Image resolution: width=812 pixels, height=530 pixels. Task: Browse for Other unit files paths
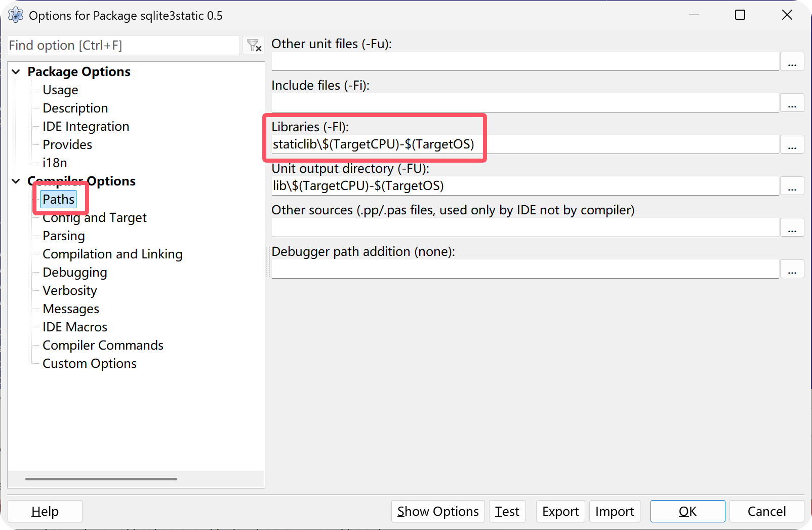pos(792,61)
